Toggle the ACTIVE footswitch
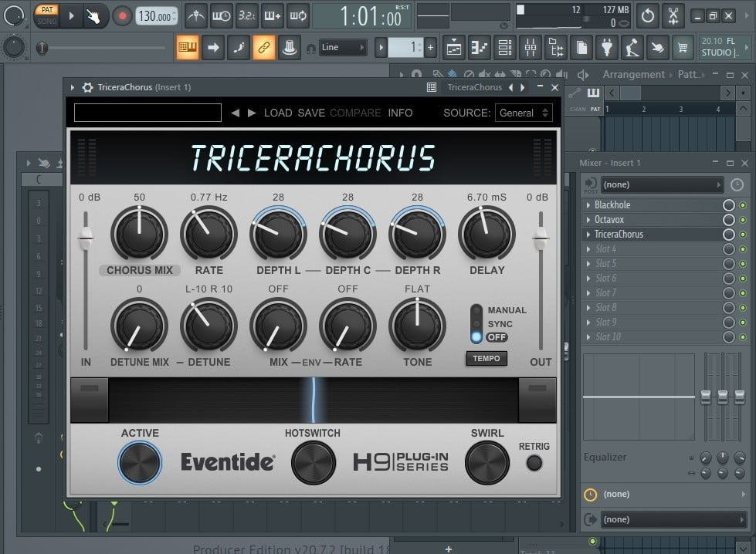The image size is (756, 554). coord(140,462)
